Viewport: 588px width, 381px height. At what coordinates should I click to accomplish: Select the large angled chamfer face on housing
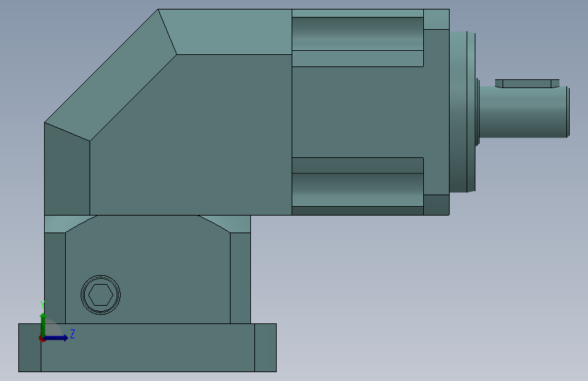[111, 75]
